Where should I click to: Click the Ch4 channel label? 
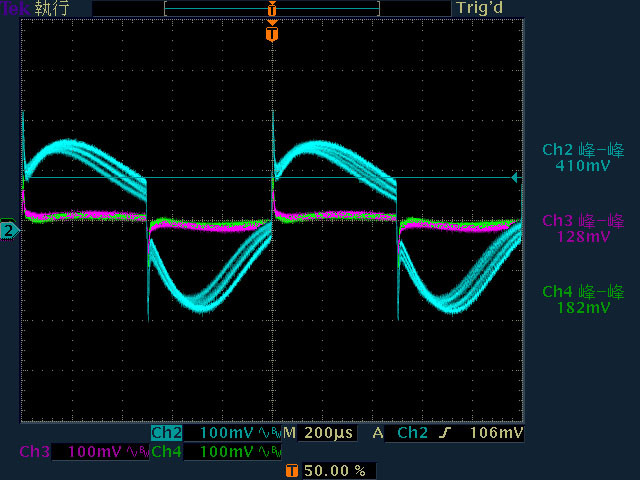tap(167, 452)
